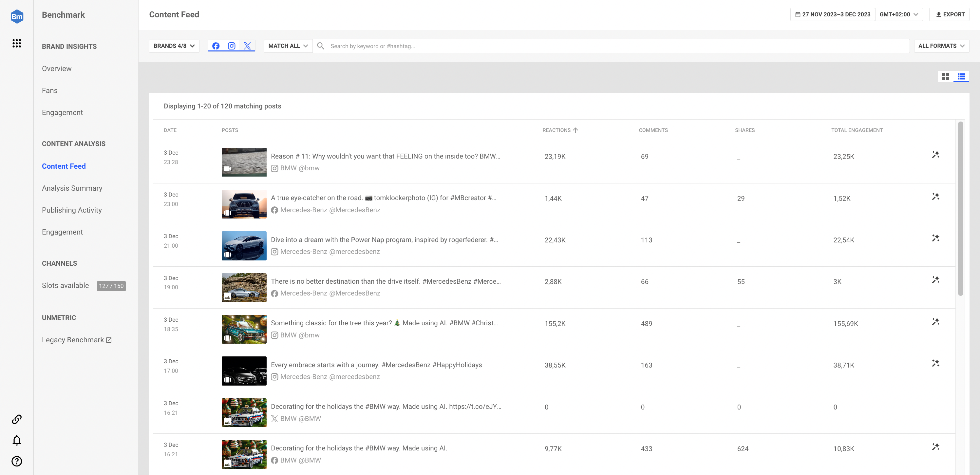Open thumbnail of Power Nap program post

coord(244,246)
